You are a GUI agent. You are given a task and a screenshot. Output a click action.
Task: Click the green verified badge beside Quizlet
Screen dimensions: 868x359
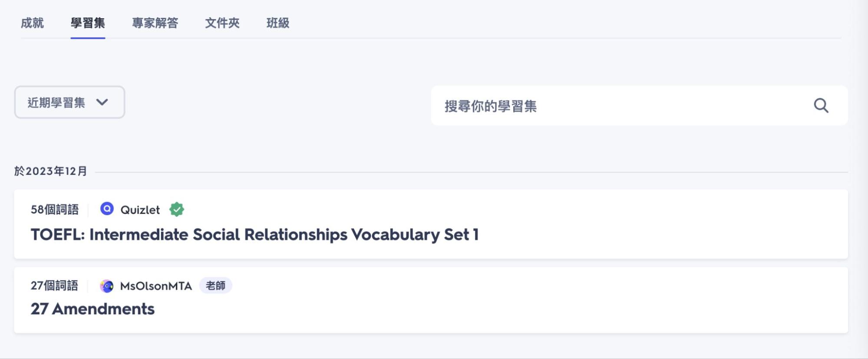(x=177, y=209)
